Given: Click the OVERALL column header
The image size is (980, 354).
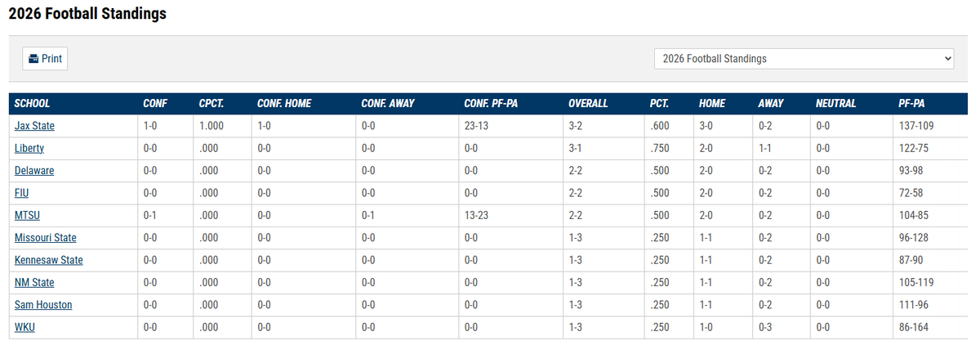Looking at the screenshot, I should click(588, 104).
